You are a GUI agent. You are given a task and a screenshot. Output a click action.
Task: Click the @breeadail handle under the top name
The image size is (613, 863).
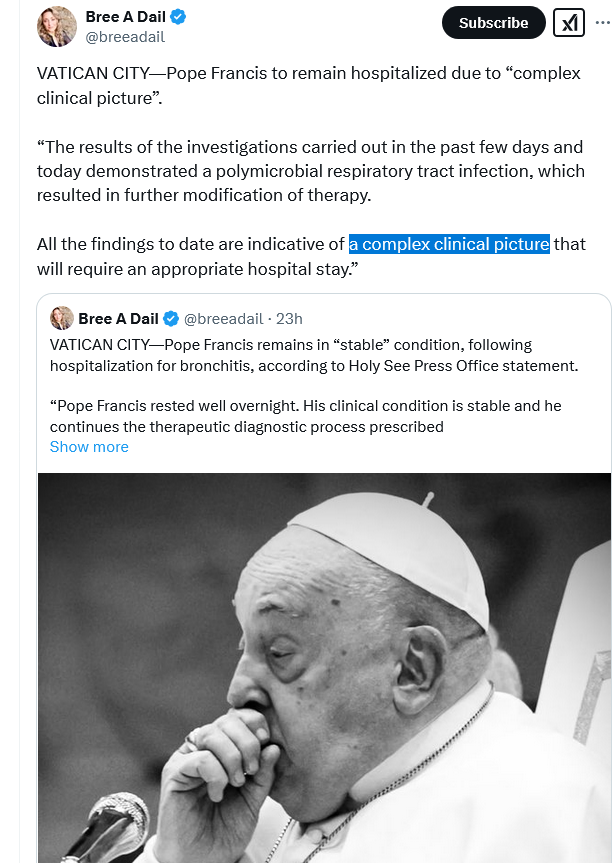coord(125,37)
